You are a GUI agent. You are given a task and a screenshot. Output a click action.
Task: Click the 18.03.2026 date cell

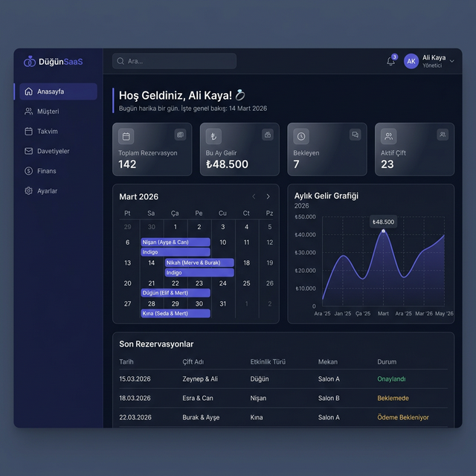point(135,398)
